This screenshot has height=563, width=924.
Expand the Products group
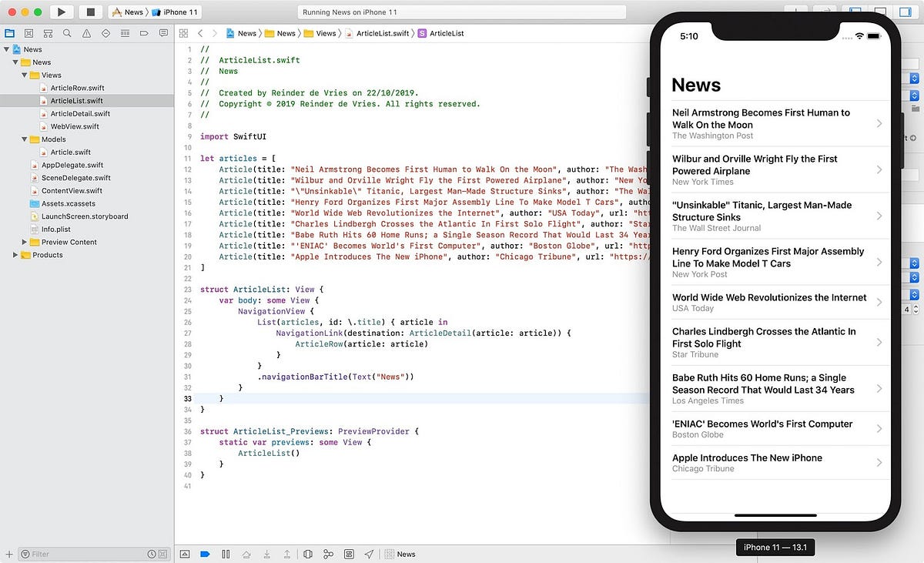tap(17, 255)
